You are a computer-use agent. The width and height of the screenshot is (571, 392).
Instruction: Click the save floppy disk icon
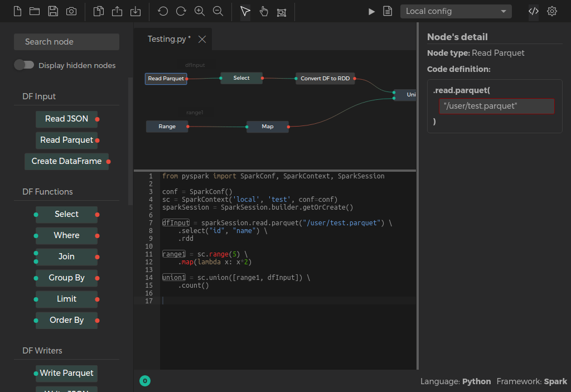[53, 11]
